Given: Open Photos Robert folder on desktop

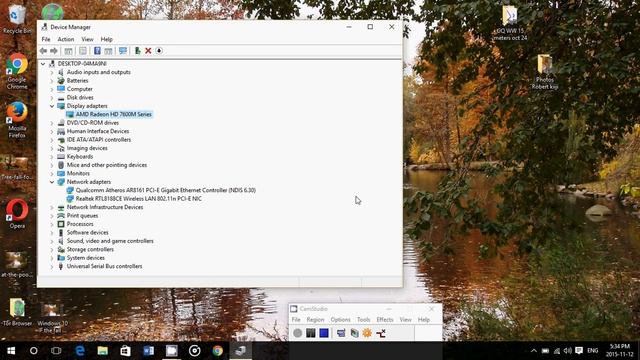Looking at the screenshot, I should point(545,72).
